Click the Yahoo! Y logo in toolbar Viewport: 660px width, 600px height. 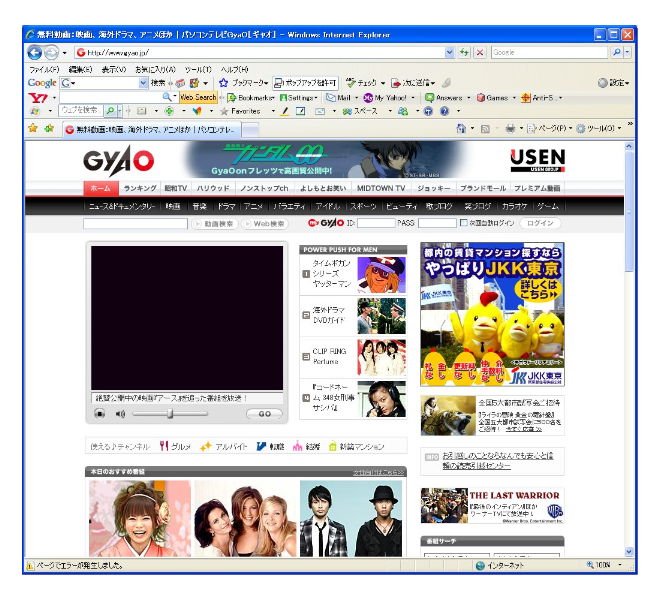[x=38, y=98]
